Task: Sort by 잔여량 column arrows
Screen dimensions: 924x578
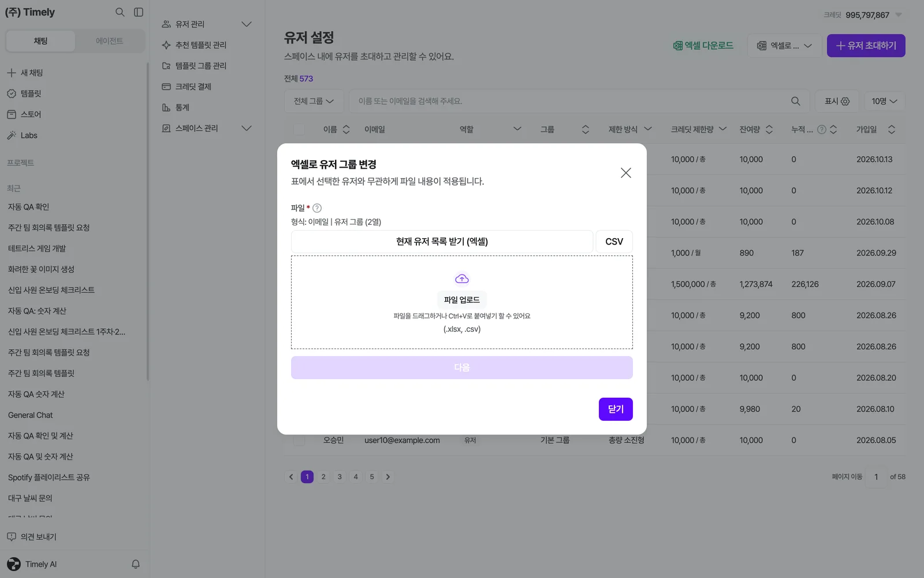Action: click(x=769, y=129)
